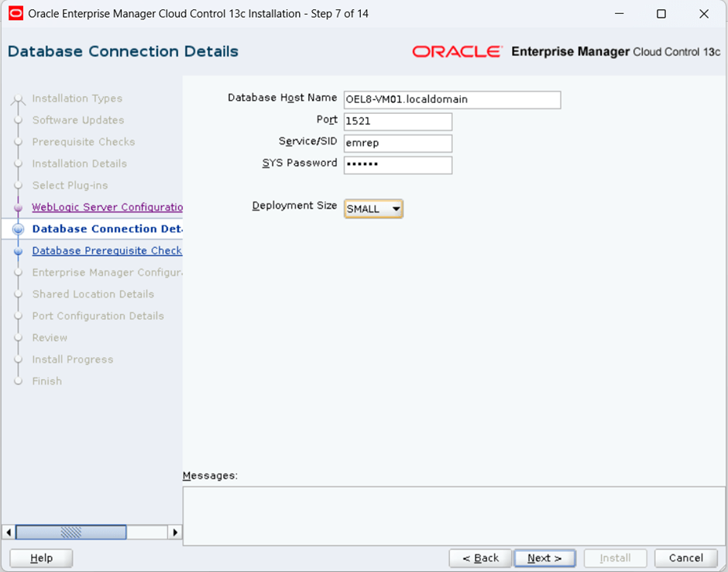Click into the Service/SID field
The image size is (728, 572).
(x=397, y=143)
